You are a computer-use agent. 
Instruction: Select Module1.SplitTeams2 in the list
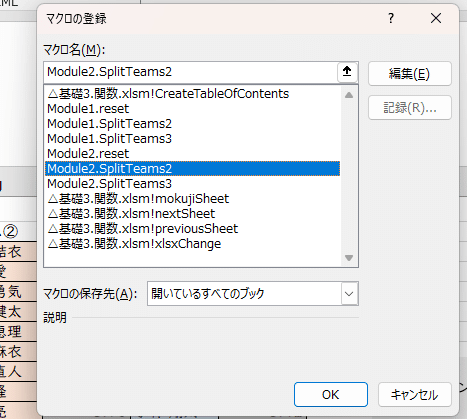[x=193, y=124]
